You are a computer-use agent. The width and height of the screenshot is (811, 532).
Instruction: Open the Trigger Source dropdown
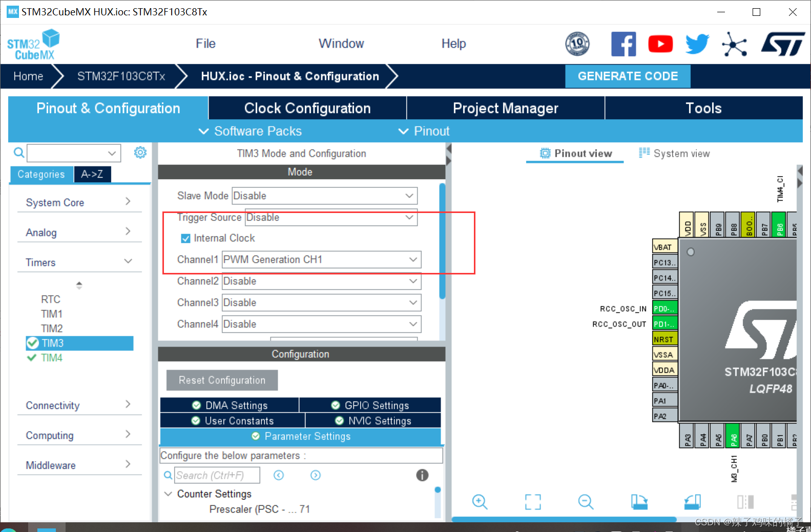(x=331, y=217)
